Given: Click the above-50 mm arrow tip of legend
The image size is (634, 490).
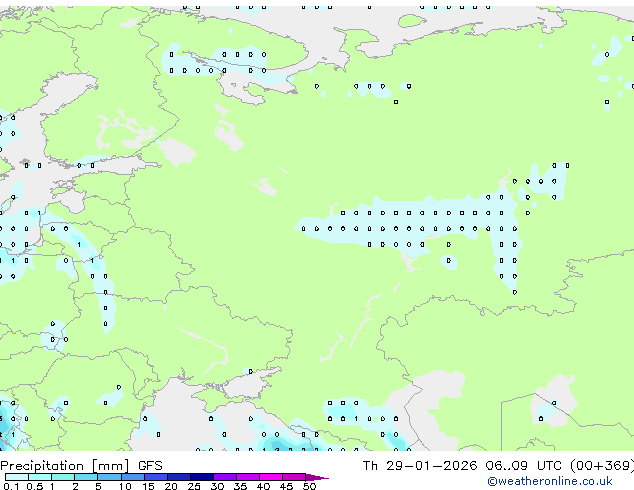Looking at the screenshot, I should click(x=317, y=477).
